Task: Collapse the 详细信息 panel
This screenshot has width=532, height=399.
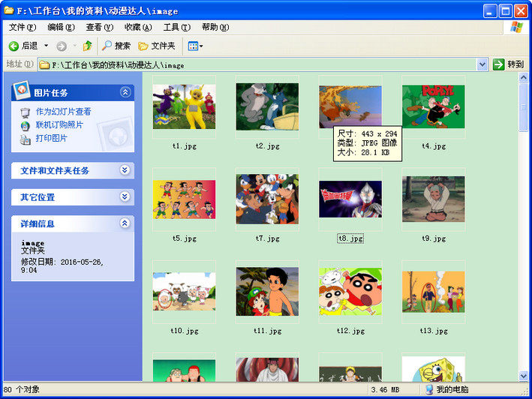Action: click(x=125, y=223)
